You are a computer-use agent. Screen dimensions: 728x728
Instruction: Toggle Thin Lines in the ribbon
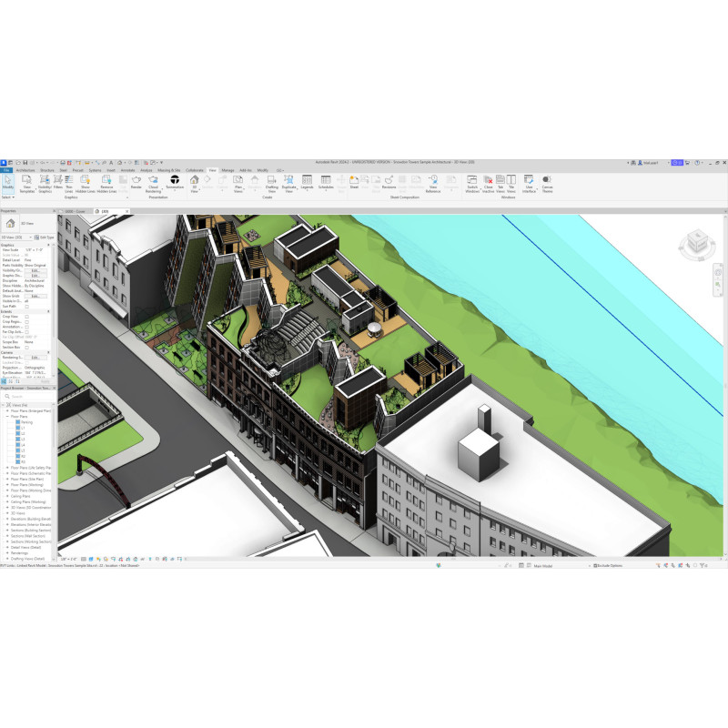(x=70, y=182)
